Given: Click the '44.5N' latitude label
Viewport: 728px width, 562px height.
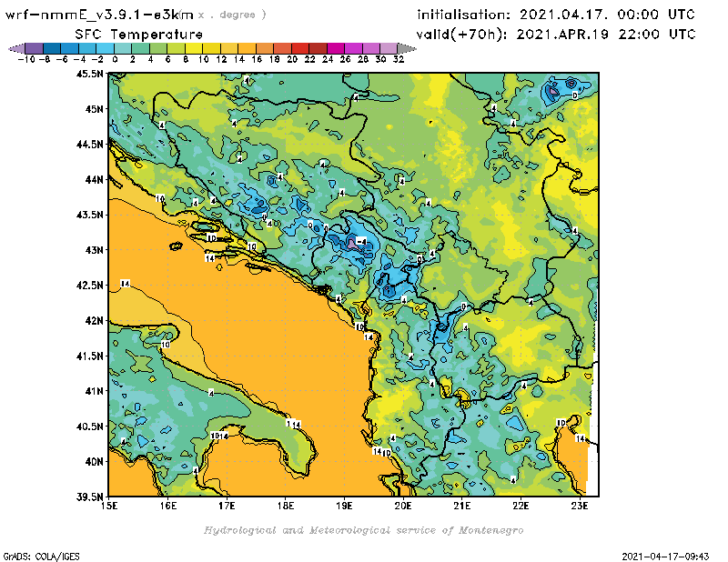Looking at the screenshot, I should [89, 145].
